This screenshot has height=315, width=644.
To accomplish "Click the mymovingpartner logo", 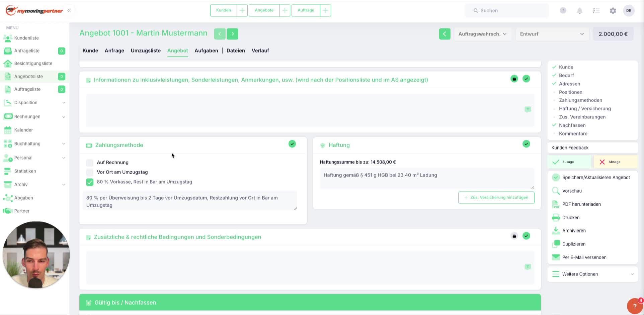I will point(34,10).
